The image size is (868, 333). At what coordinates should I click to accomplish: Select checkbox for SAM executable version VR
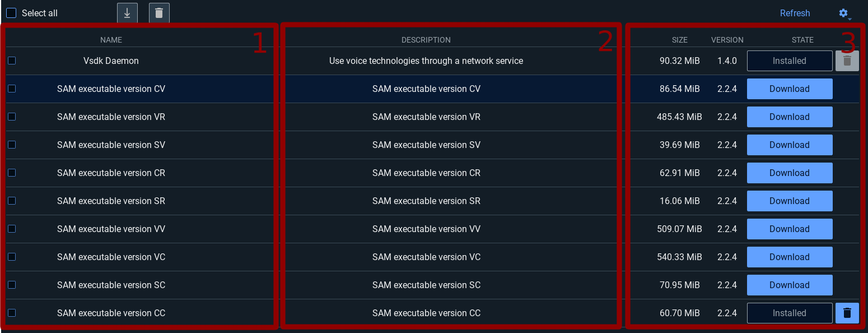tap(12, 117)
